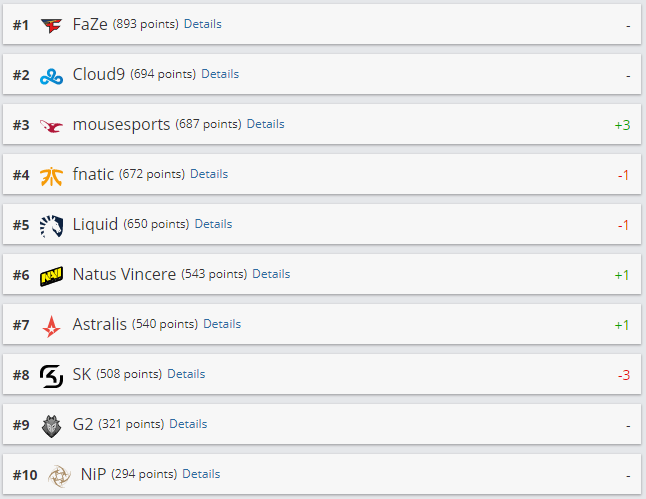
Task: Show Details for Astralis
Action: click(x=222, y=324)
